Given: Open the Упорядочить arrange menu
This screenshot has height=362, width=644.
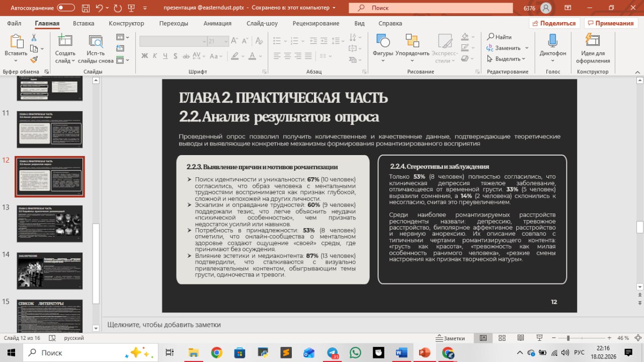Looking at the screenshot, I should click(x=413, y=48).
